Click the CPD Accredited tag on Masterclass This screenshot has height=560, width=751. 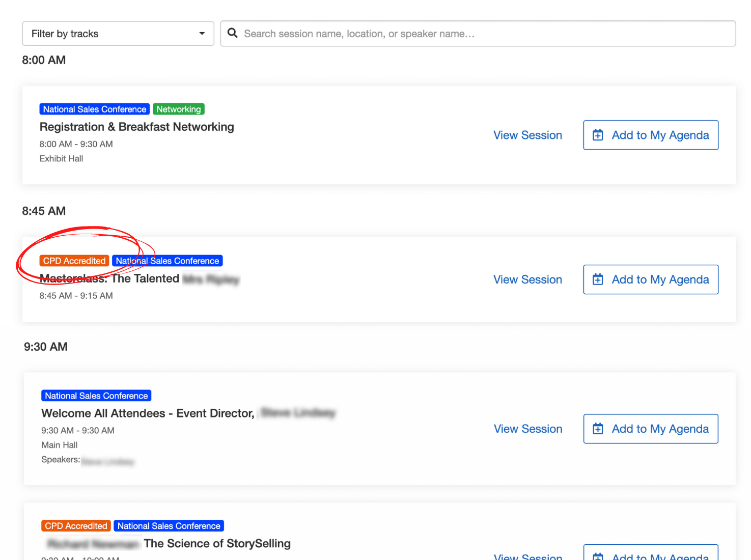(74, 261)
